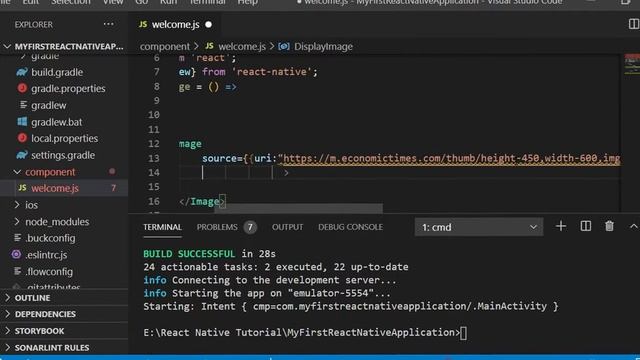The image size is (640, 360).
Task: Click line number 13 in gutter
Action: tap(153, 158)
